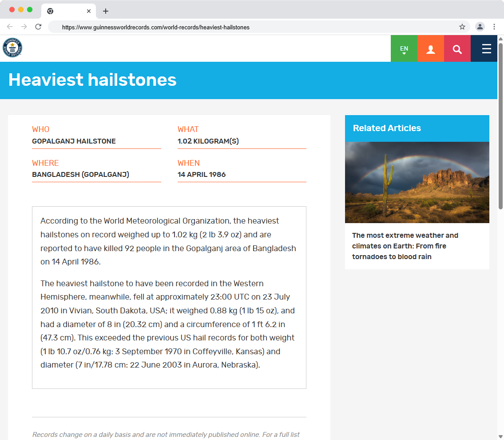Reload the page with the refresh icon
Viewport: 504px width, 440px height.
(x=38, y=27)
